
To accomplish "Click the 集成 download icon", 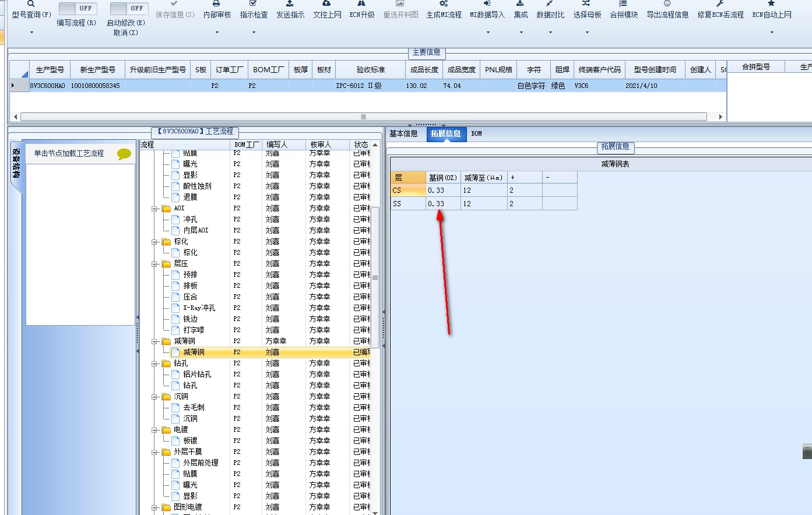I will (x=520, y=3).
